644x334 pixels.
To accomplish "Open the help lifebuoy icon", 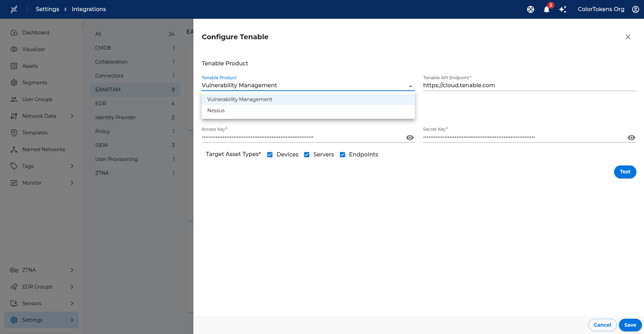I will tap(530, 9).
